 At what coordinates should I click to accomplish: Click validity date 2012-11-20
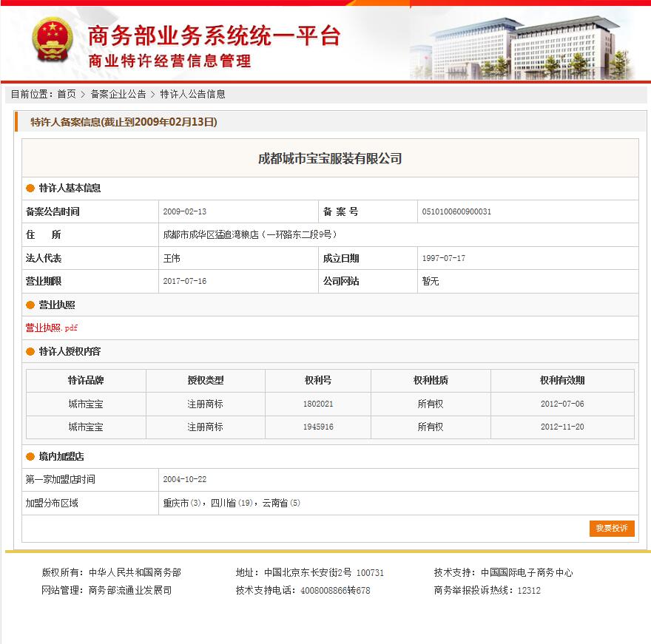click(x=562, y=427)
